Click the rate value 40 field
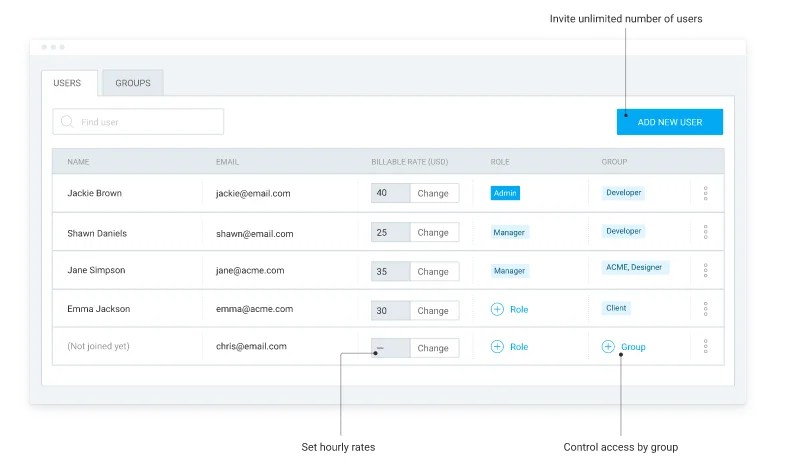The height and width of the screenshot is (470, 797). point(390,193)
